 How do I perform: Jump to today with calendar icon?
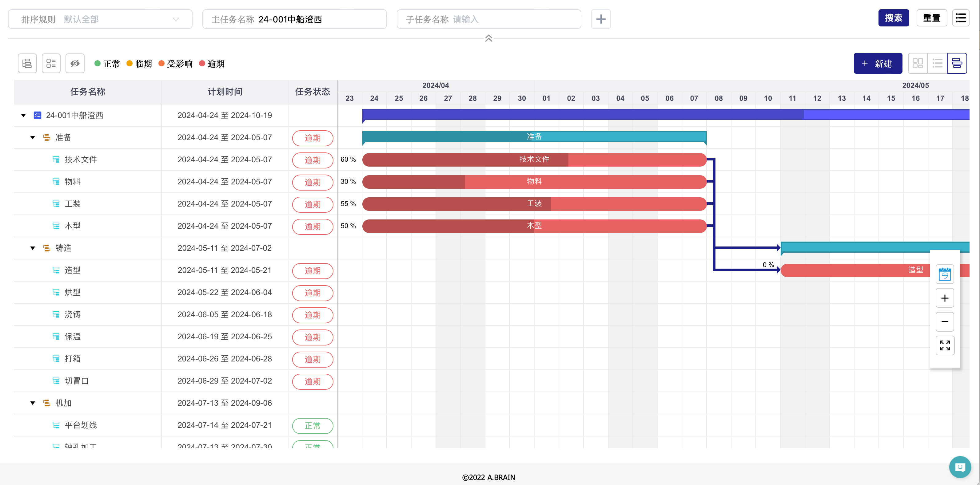tap(945, 274)
